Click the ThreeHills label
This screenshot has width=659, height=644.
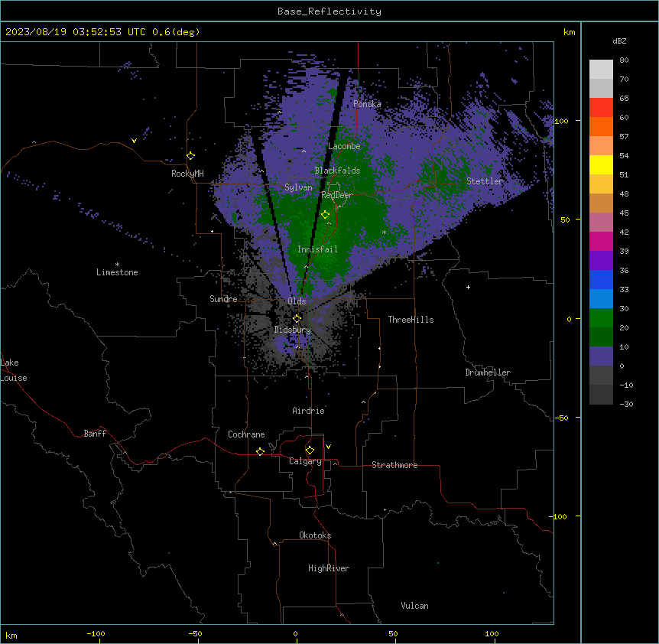click(411, 320)
